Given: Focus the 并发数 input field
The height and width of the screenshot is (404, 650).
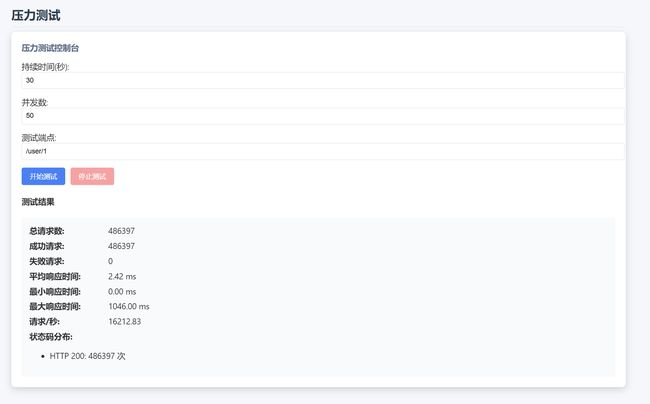Looking at the screenshot, I should point(323,116).
